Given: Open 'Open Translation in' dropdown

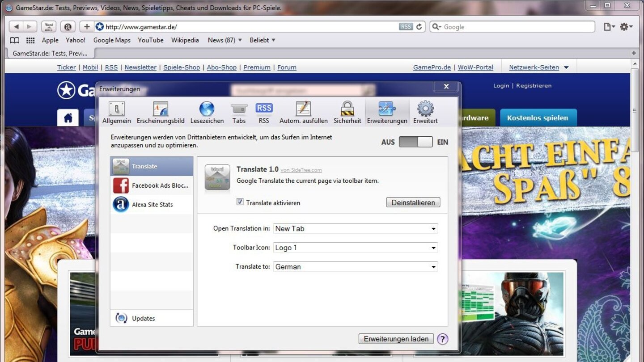Looking at the screenshot, I should coord(356,228).
